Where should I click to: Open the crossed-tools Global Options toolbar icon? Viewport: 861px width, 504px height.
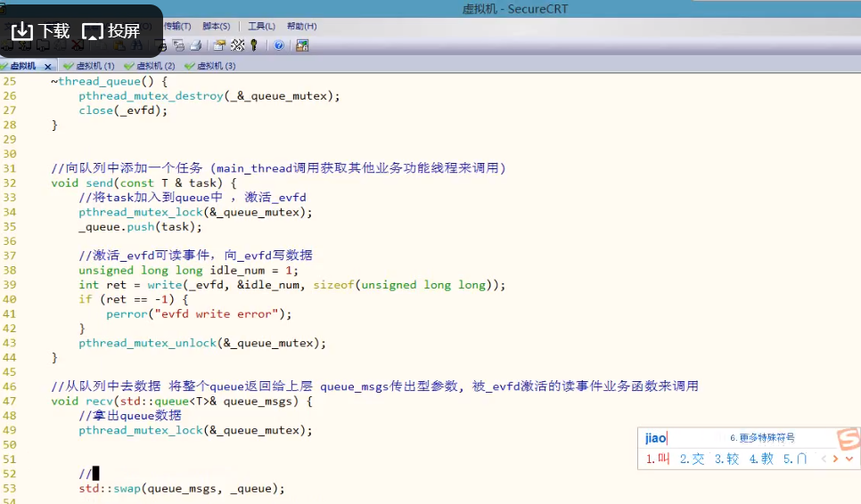point(238,45)
